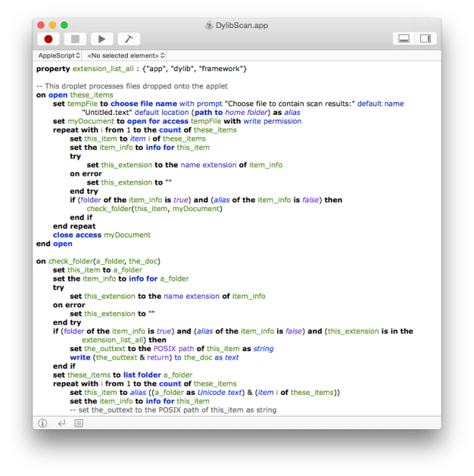Toggle the bottom log pane view button
Viewport: 474px width, 476px height.
[x=404, y=39]
